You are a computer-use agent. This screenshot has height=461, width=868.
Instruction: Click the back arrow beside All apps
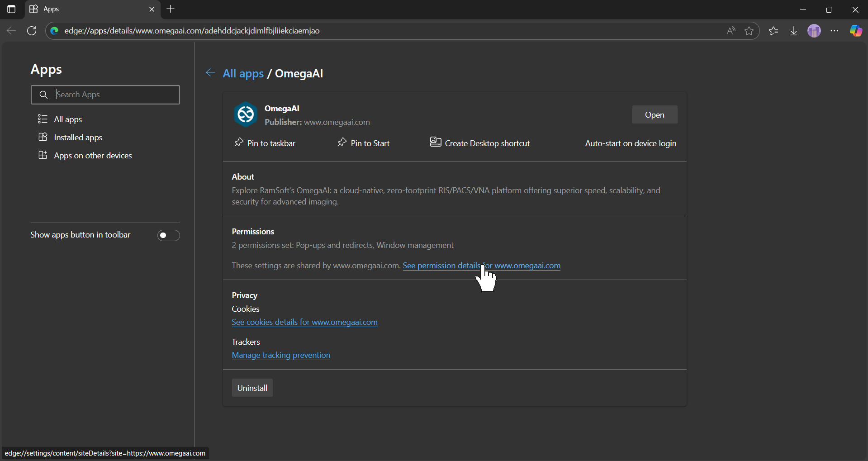210,73
